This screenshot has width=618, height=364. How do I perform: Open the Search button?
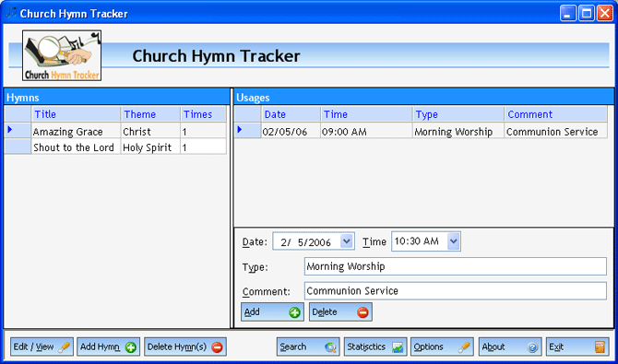click(308, 346)
